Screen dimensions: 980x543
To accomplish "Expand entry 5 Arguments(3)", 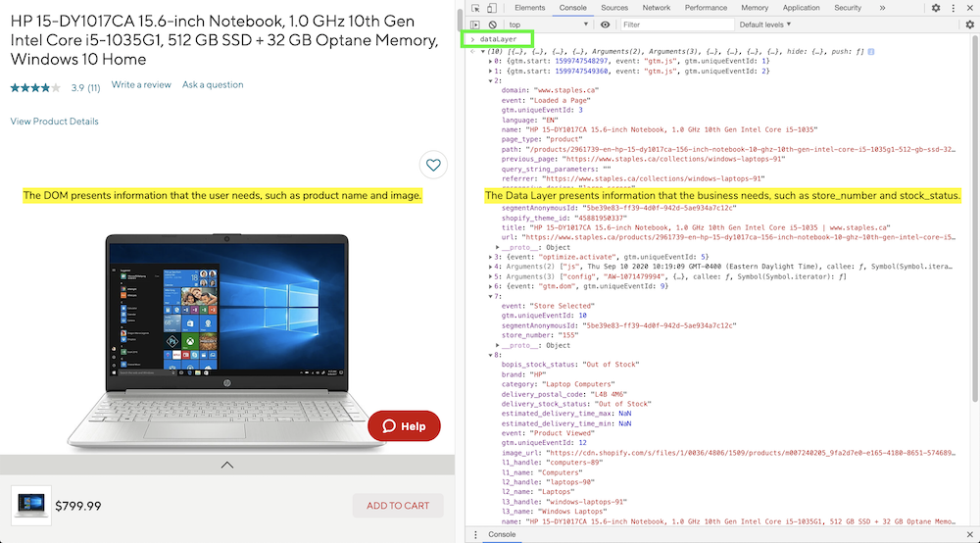I will click(491, 276).
